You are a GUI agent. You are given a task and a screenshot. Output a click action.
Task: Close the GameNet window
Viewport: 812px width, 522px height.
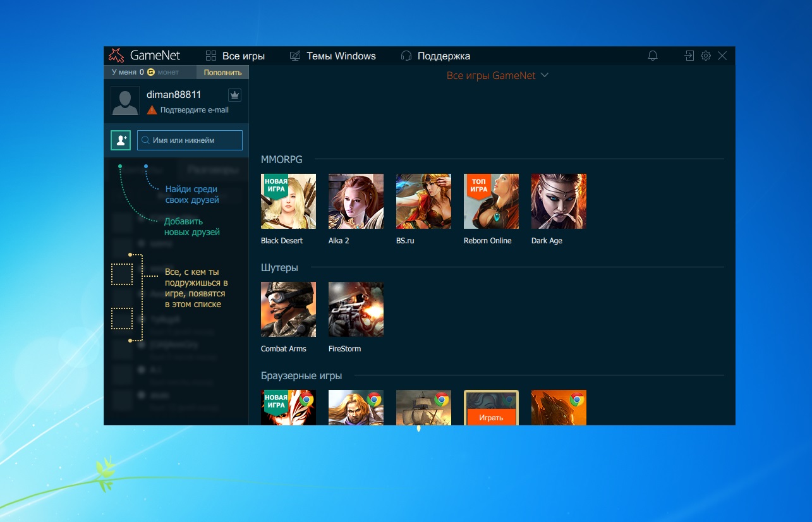722,56
